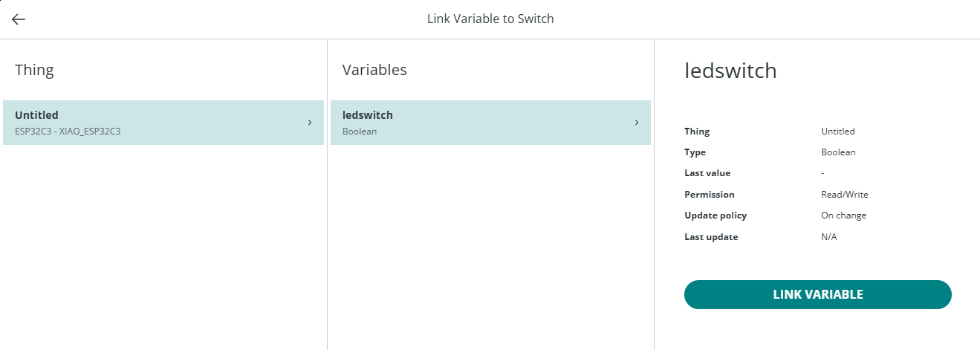
Task: Click the Permission label in details
Action: [x=709, y=195]
